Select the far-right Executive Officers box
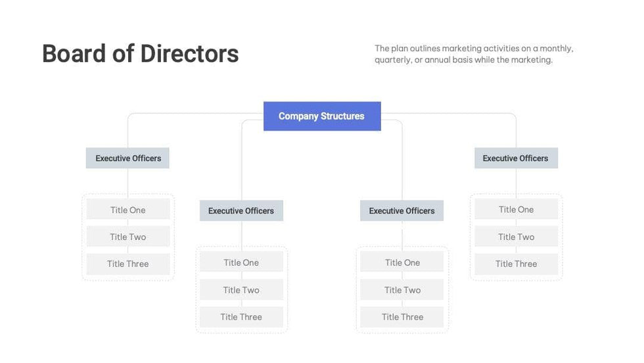Viewport: 644px width, 363px height. click(x=515, y=158)
